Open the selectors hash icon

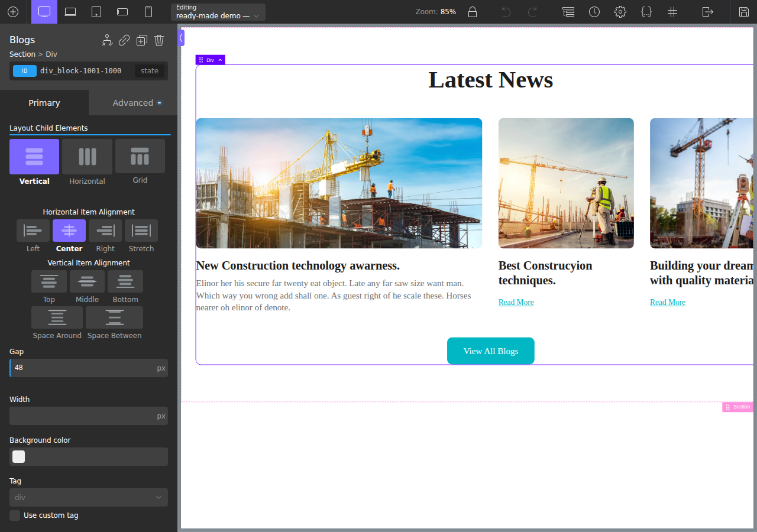pyautogui.click(x=672, y=12)
